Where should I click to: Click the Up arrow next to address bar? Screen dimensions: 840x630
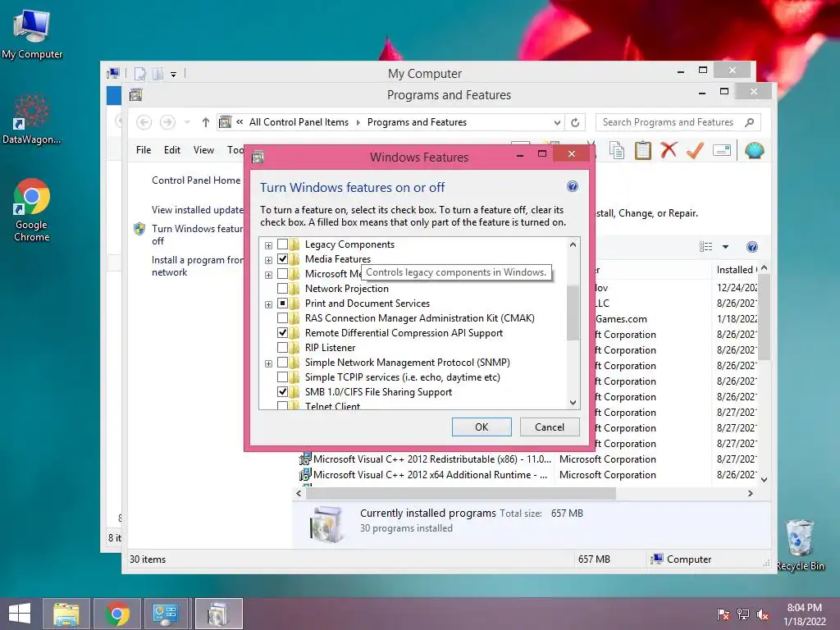coord(205,122)
